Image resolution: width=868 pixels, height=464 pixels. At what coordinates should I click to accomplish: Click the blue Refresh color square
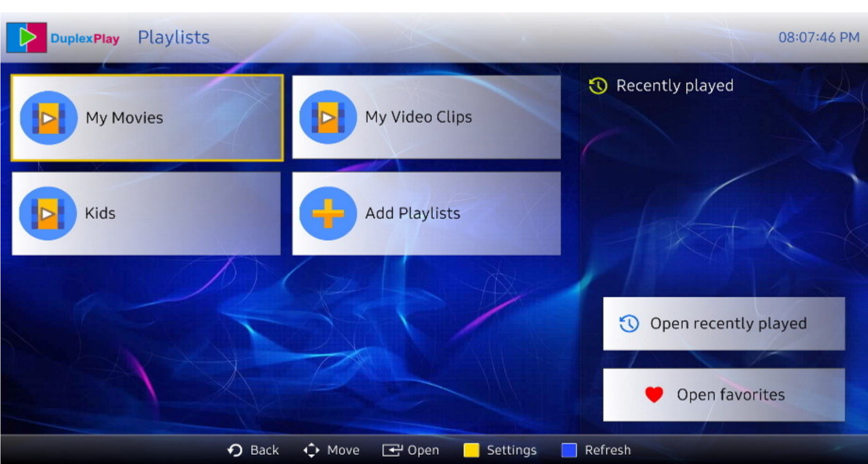[x=569, y=450]
